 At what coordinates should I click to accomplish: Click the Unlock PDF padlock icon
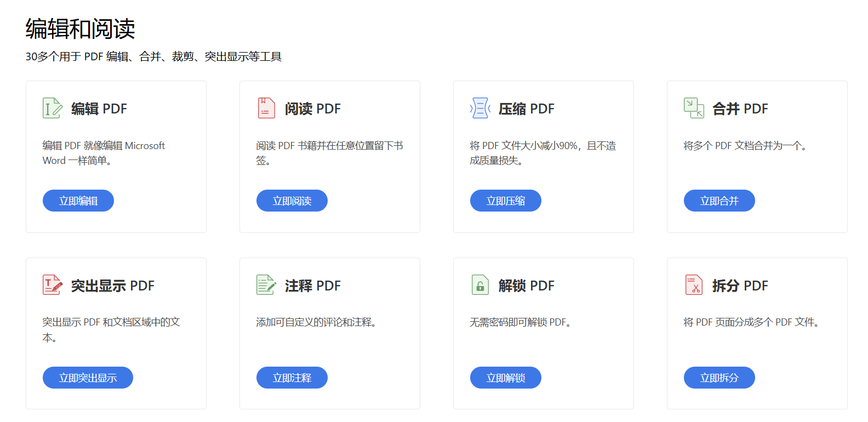(480, 285)
